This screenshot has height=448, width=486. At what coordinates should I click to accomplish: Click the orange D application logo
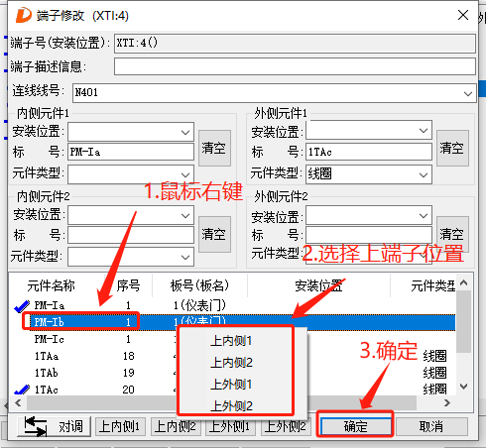tap(23, 15)
